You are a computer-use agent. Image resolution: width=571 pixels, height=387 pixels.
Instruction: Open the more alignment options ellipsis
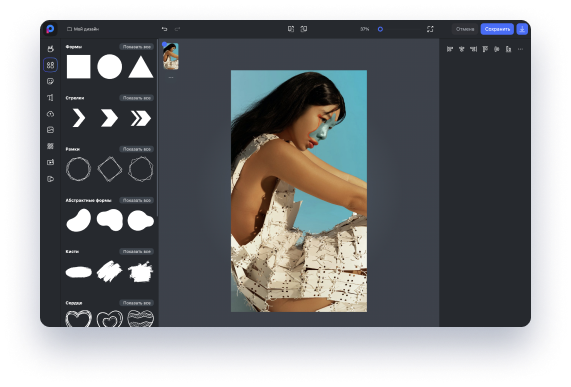(520, 49)
